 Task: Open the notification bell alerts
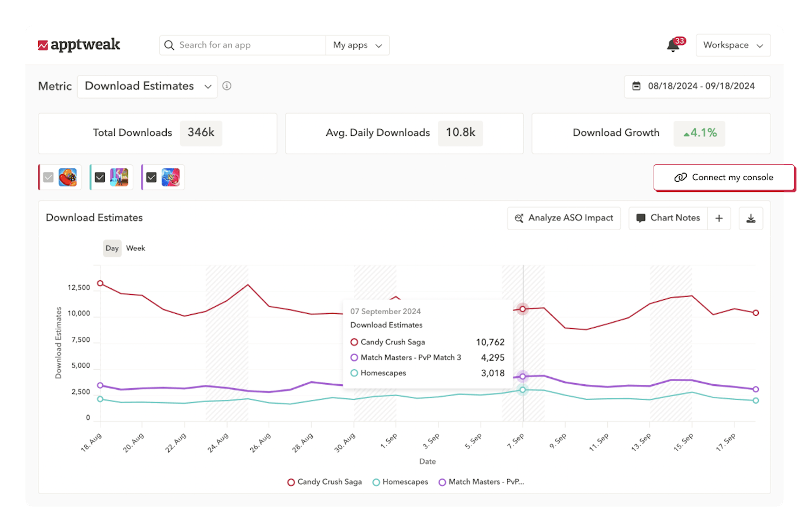pyautogui.click(x=673, y=45)
